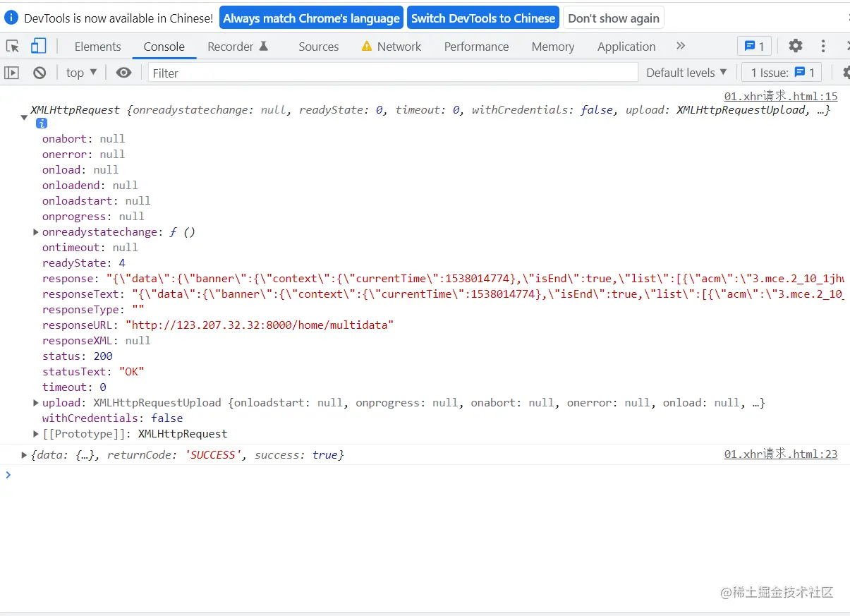850x616 pixels.
Task: Switch to the Performance tab
Action: point(476,46)
